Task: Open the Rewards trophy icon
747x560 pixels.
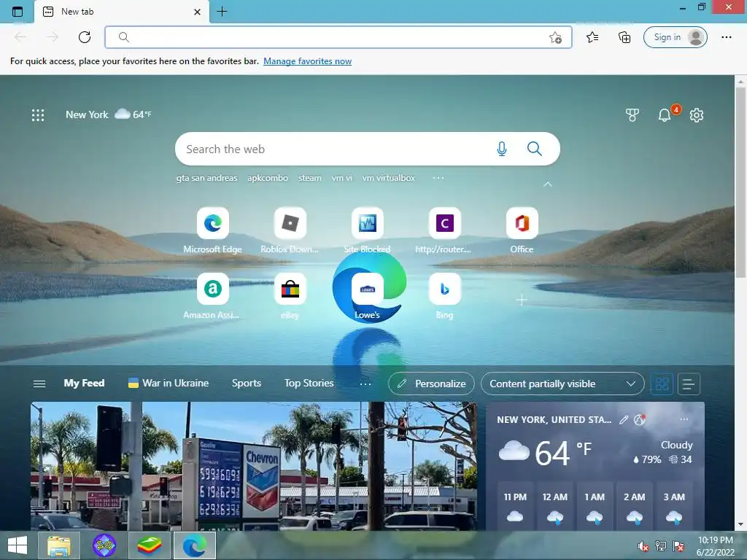Action: pos(632,114)
